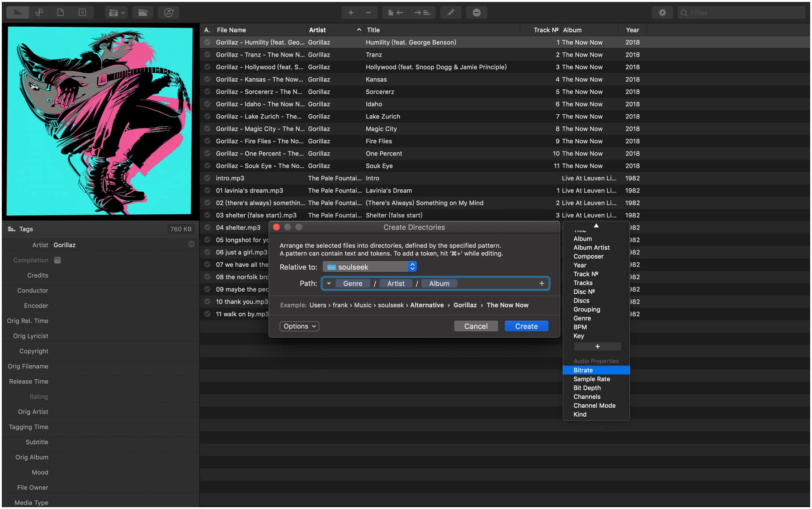Screen dimensions: 812x509
Task: Open the gear settings toolbar icon
Action: coord(662,13)
